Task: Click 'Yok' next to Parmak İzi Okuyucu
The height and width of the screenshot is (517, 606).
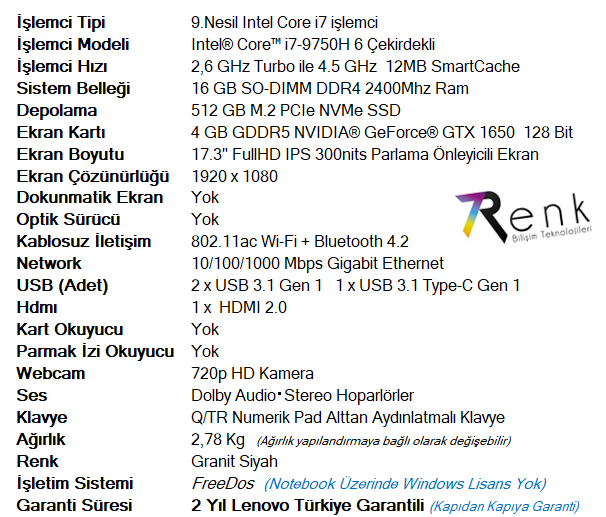Action: pyautogui.click(x=205, y=352)
